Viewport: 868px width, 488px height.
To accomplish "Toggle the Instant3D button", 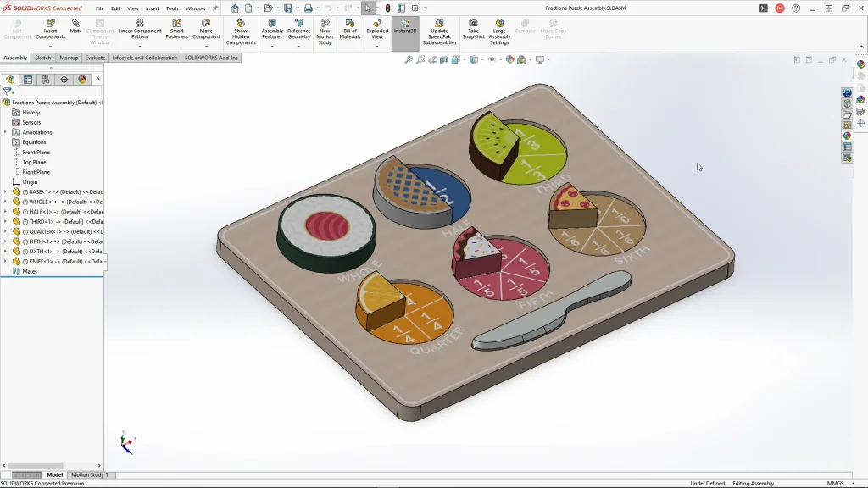I will 405,26.
